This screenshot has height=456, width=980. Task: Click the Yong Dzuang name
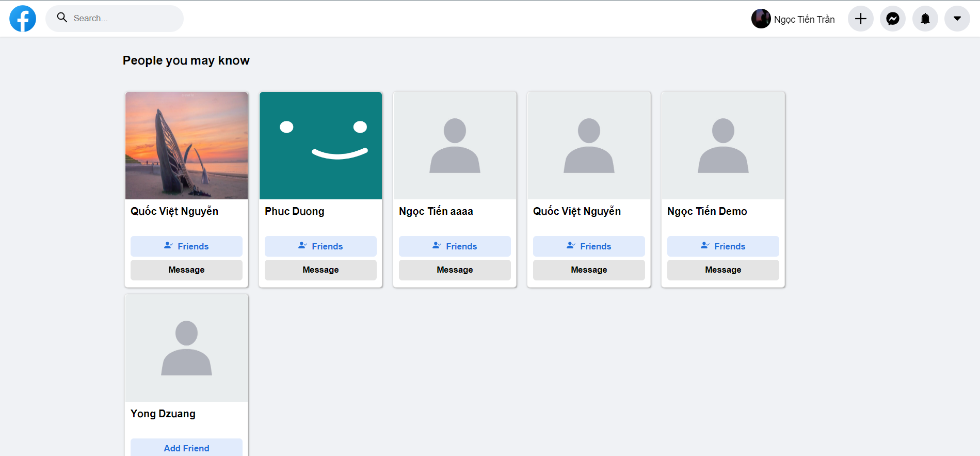[x=163, y=414]
